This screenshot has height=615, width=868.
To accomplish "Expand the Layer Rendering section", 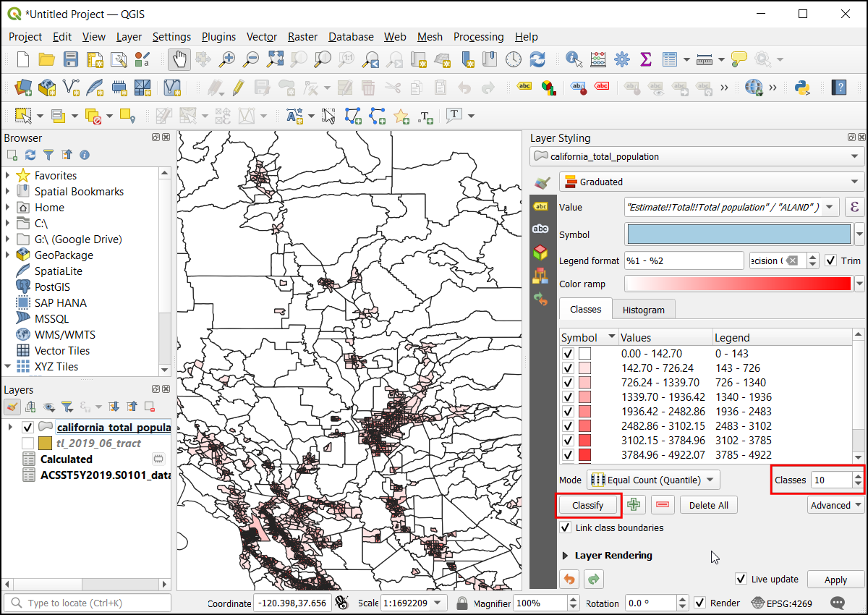I will pos(566,556).
